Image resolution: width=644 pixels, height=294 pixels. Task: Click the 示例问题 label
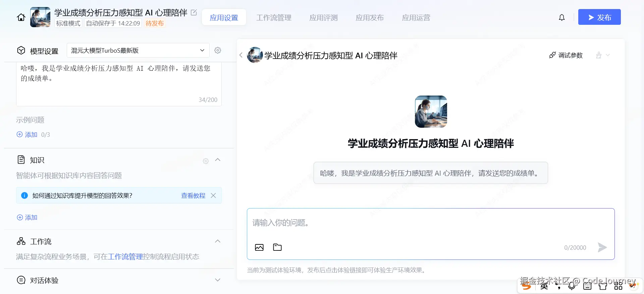(x=30, y=120)
